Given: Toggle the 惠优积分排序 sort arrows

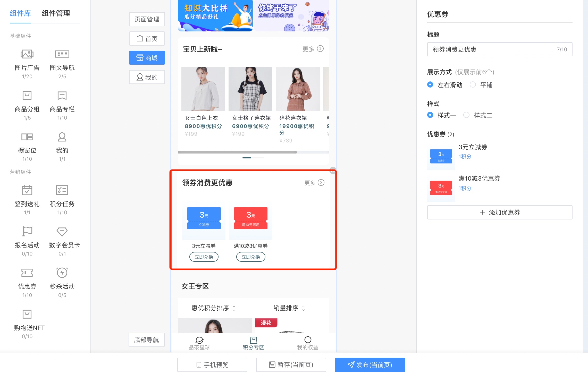Looking at the screenshot, I should [x=234, y=308].
